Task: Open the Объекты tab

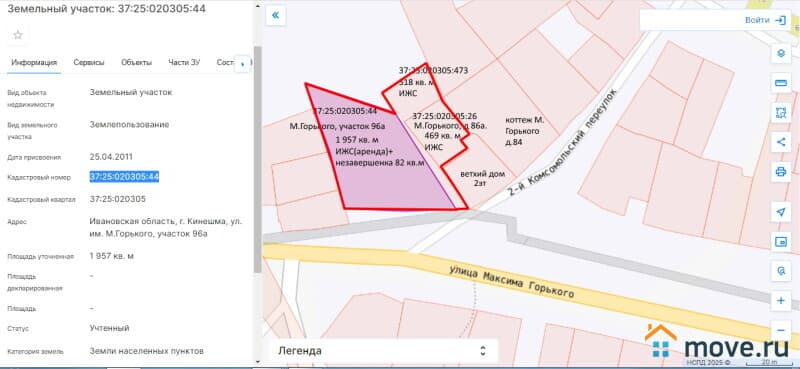Action: point(136,63)
